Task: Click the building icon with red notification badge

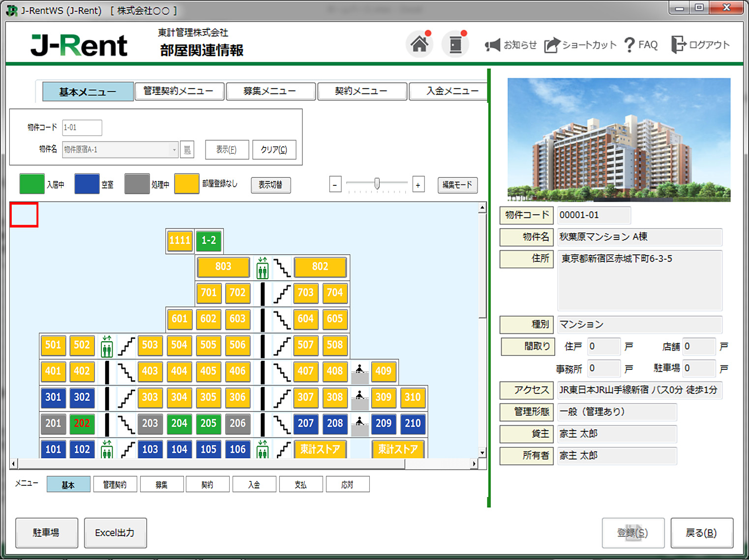Action: [x=455, y=44]
